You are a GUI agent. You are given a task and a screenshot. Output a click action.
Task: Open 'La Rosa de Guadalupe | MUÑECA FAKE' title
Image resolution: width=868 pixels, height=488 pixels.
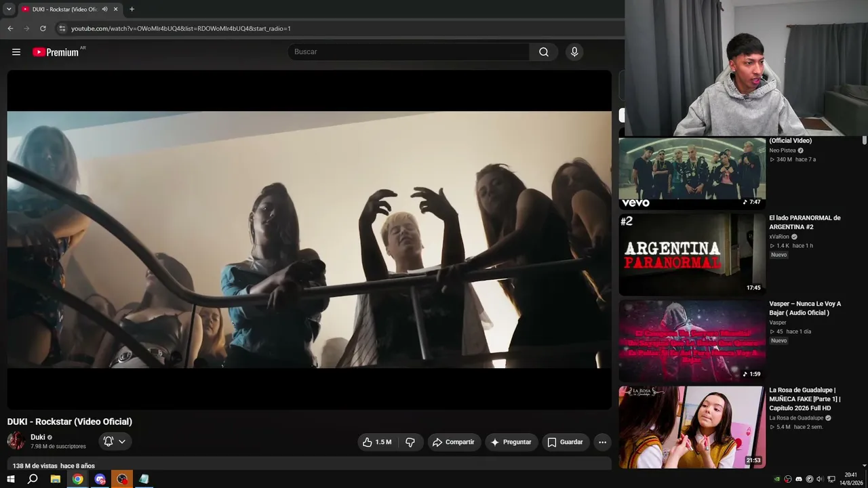pos(805,399)
